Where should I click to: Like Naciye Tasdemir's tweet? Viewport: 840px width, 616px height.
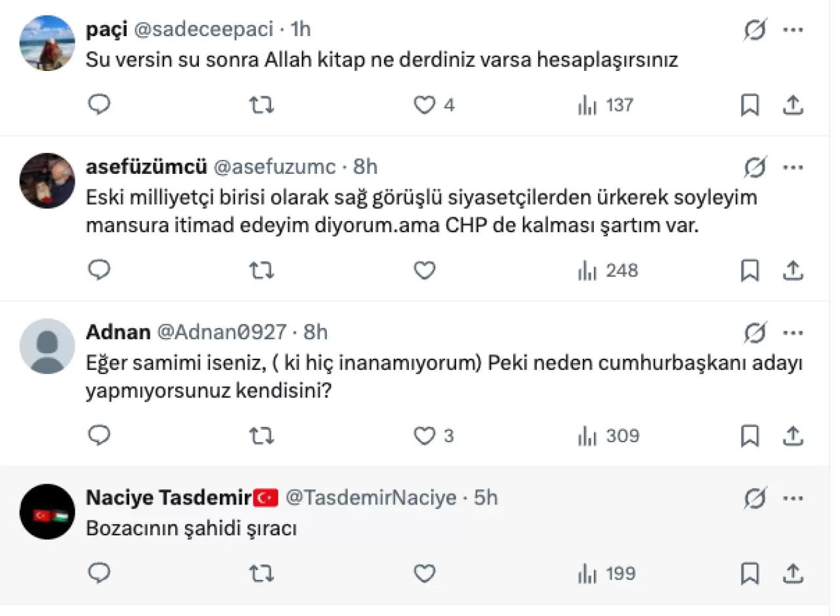pos(425,573)
